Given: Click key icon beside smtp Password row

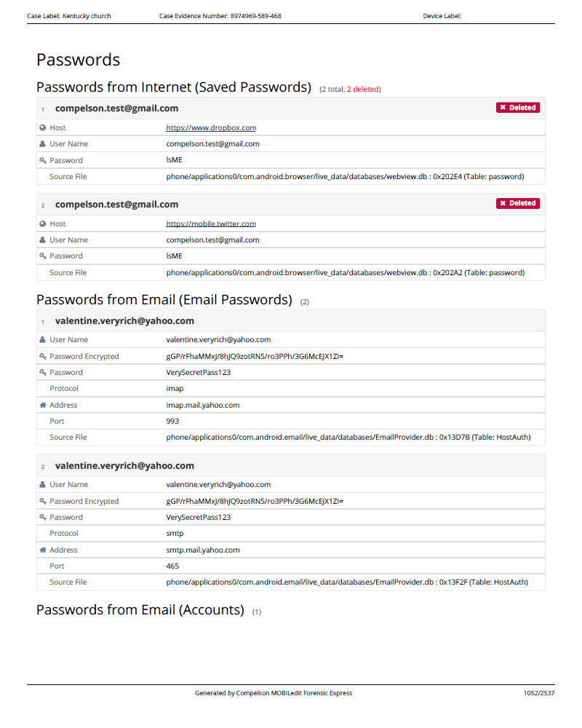Looking at the screenshot, I should pos(43,517).
